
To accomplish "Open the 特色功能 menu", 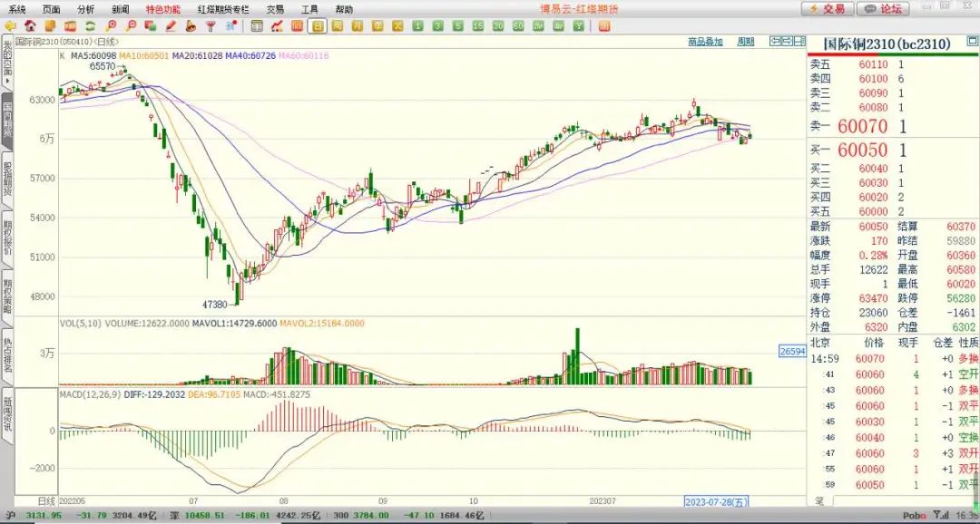I will [x=163, y=8].
